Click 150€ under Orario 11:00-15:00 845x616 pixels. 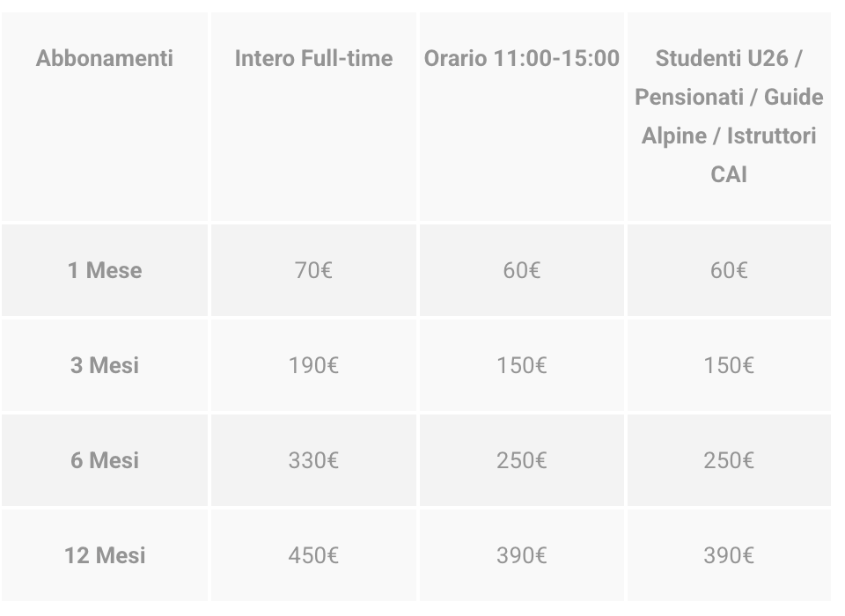(521, 365)
